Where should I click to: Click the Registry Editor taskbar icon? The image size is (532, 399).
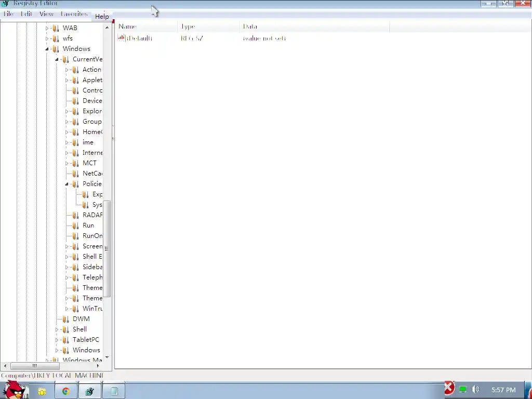pyautogui.click(x=89, y=391)
